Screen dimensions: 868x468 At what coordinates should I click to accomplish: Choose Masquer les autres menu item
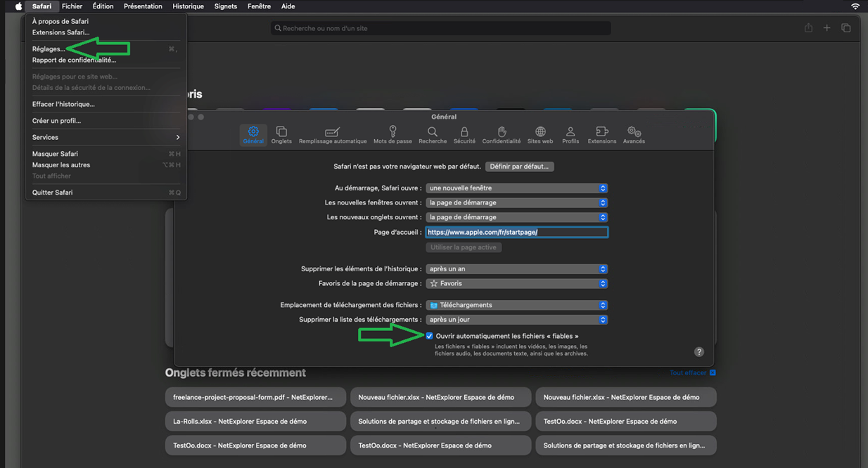click(x=106, y=164)
